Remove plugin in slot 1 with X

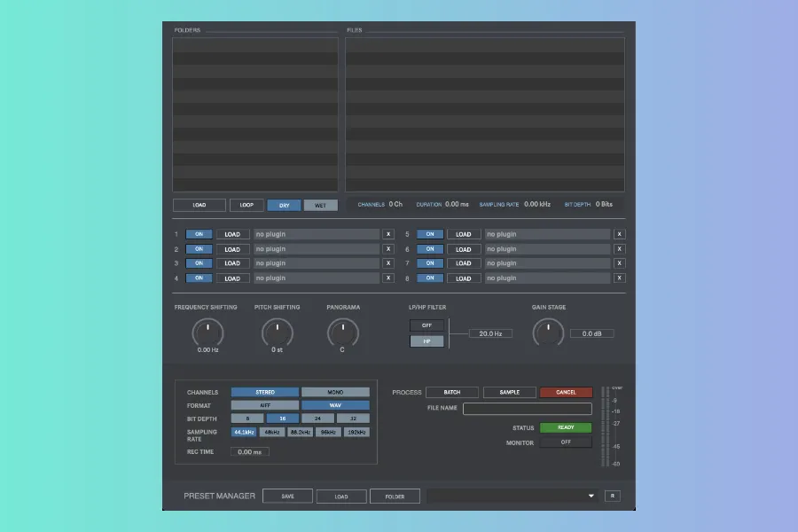click(388, 235)
